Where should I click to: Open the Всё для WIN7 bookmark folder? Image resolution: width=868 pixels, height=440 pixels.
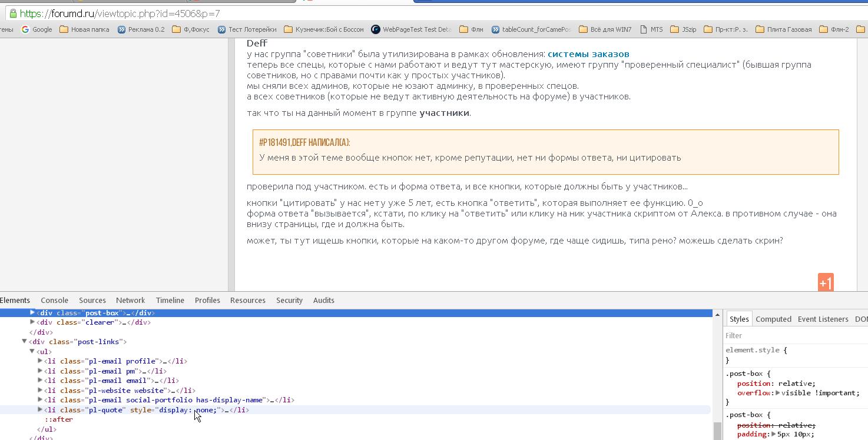[x=605, y=29]
